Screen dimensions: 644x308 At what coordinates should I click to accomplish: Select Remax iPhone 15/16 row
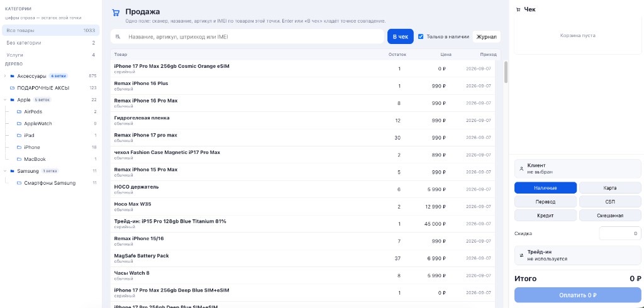303,241
